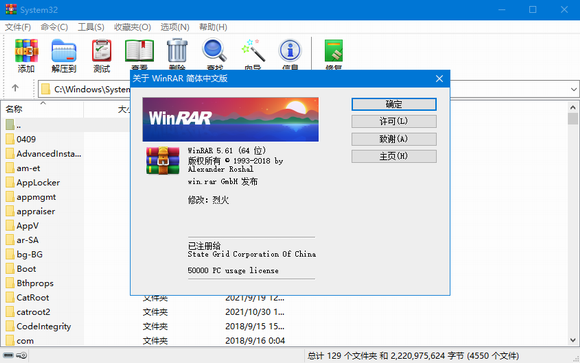This screenshot has height=363, width=580.
Task: Open the File (文件) menu
Action: [17, 27]
